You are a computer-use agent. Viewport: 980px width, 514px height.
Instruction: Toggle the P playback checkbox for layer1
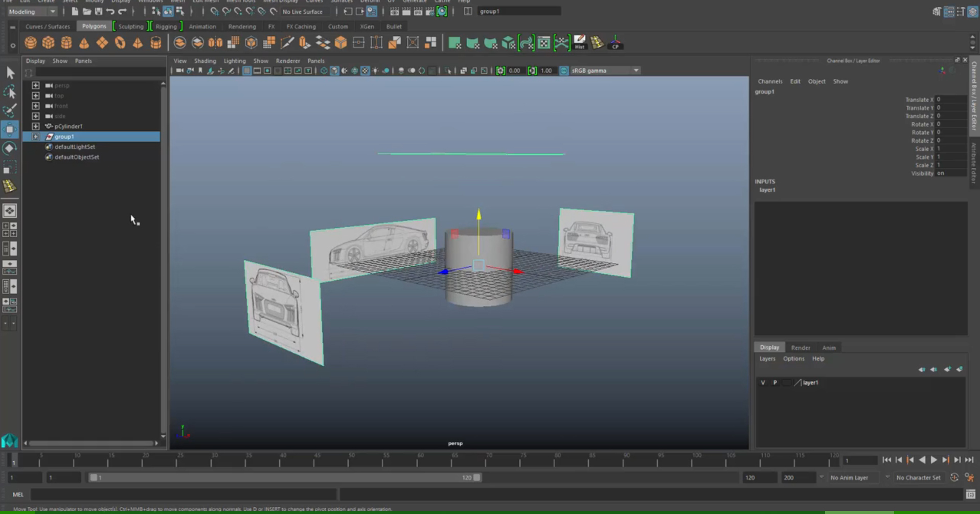click(775, 383)
